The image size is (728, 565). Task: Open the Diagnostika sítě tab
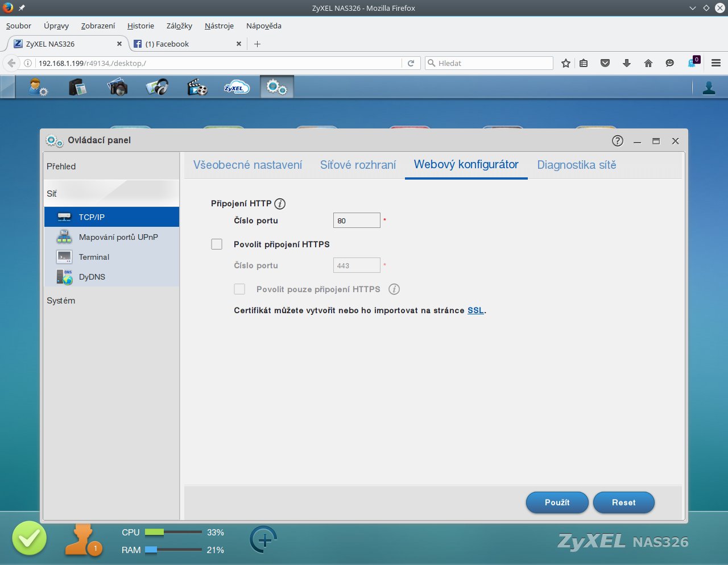point(576,165)
